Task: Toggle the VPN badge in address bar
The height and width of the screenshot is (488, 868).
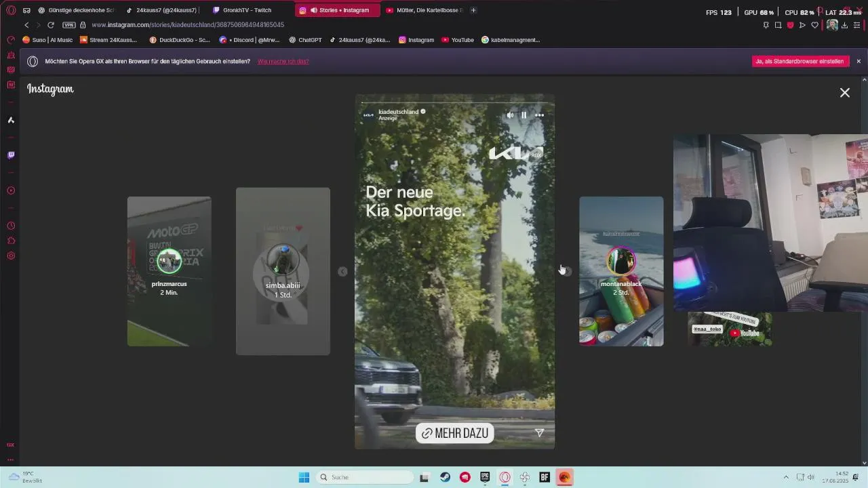Action: coord(68,25)
